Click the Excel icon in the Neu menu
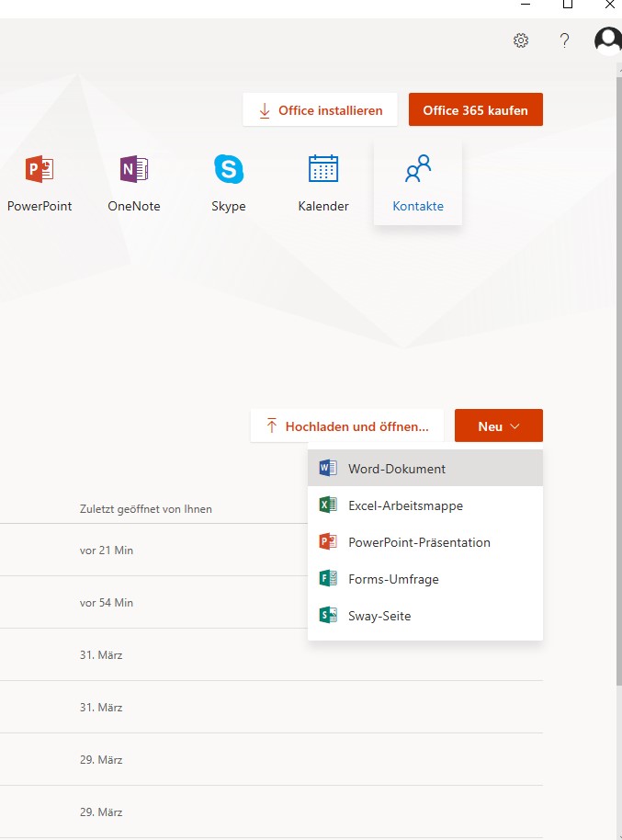 coord(328,505)
